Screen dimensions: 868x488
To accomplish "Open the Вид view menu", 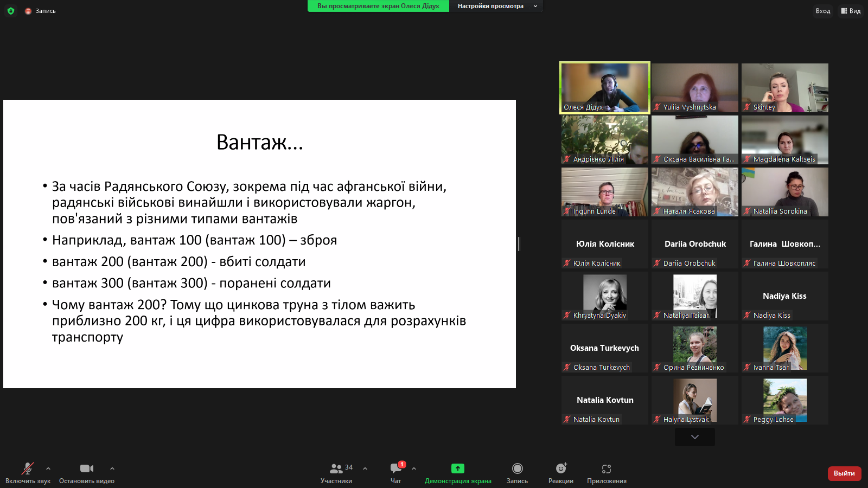I will pyautogui.click(x=851, y=11).
